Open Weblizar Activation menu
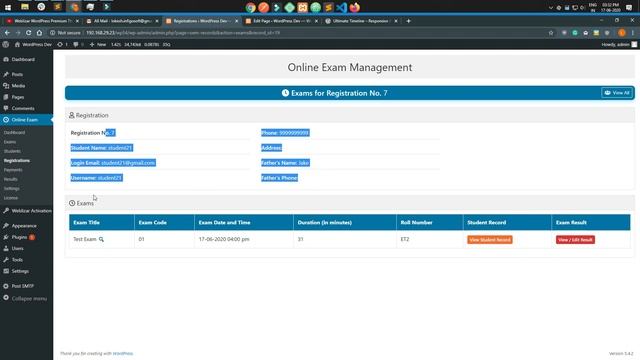The width and height of the screenshot is (640, 360). [x=31, y=211]
